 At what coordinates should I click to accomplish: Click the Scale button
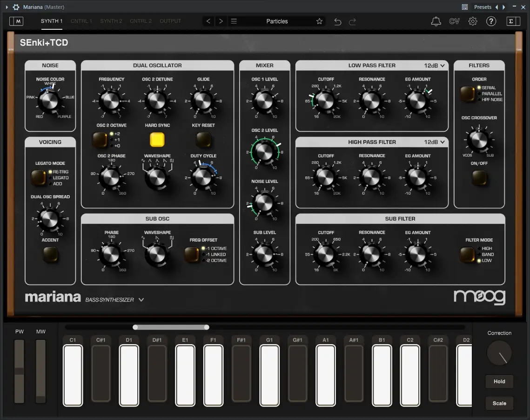coord(499,403)
